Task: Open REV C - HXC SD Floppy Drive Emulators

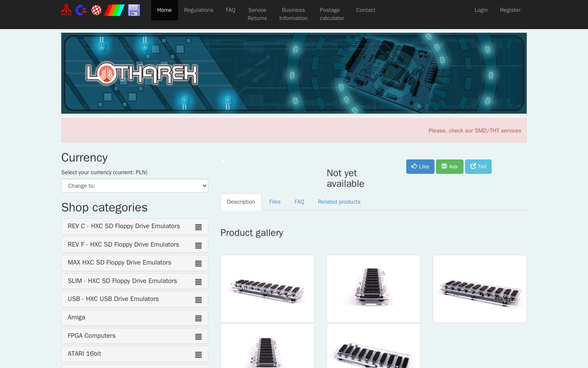Action: click(124, 226)
